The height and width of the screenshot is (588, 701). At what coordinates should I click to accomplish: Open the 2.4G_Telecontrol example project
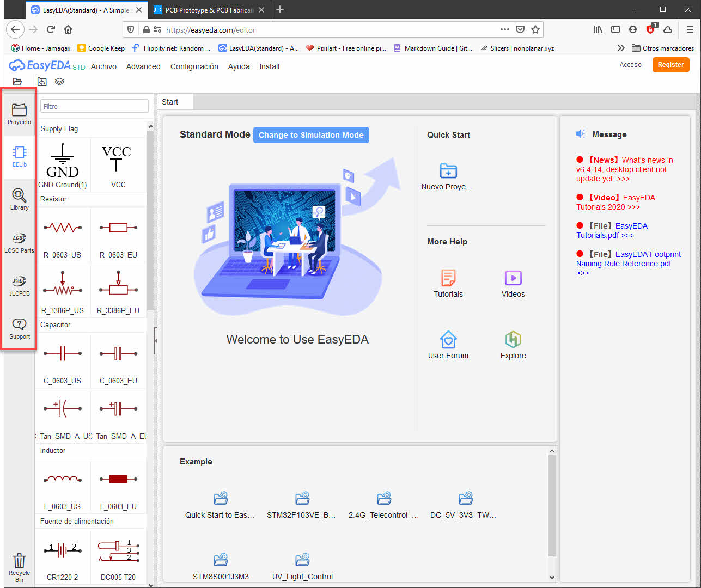[384, 504]
